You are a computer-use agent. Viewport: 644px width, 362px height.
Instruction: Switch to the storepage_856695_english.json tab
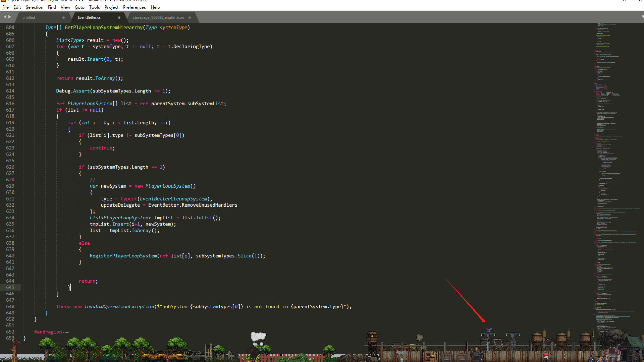(x=158, y=17)
